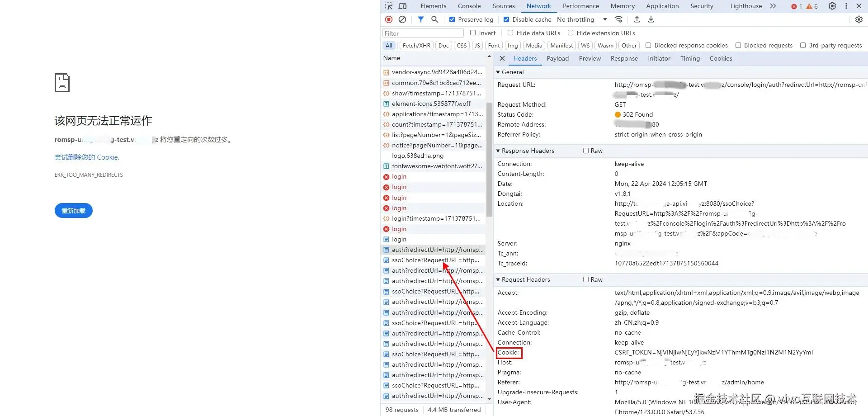Screen dimensions: 868x416
Task: Open network conditions wifi icon
Action: (619, 19)
